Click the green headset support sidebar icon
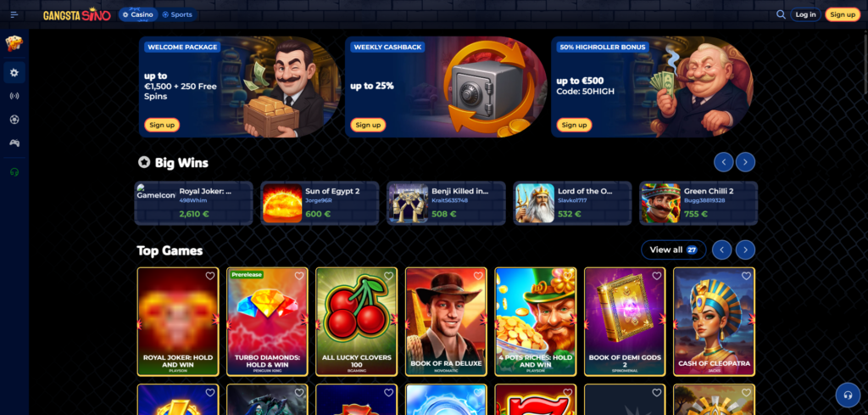This screenshot has width=868, height=415. click(x=14, y=171)
